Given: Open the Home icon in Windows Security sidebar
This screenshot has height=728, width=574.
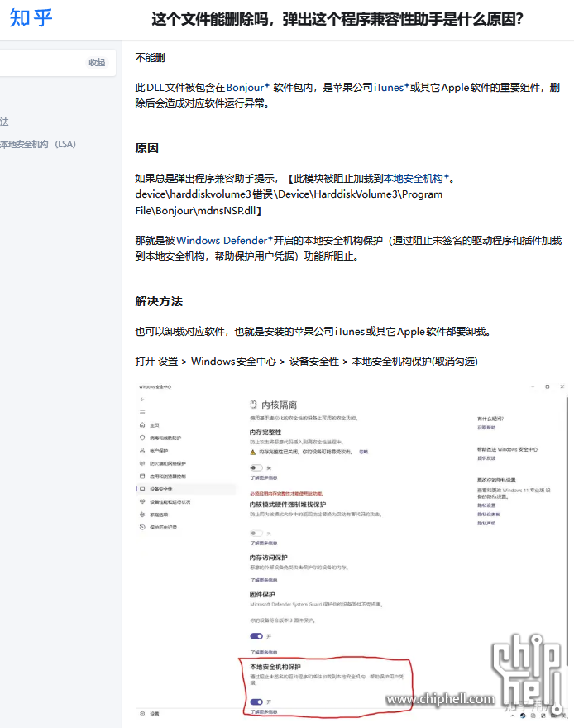Looking at the screenshot, I should click(x=142, y=424).
